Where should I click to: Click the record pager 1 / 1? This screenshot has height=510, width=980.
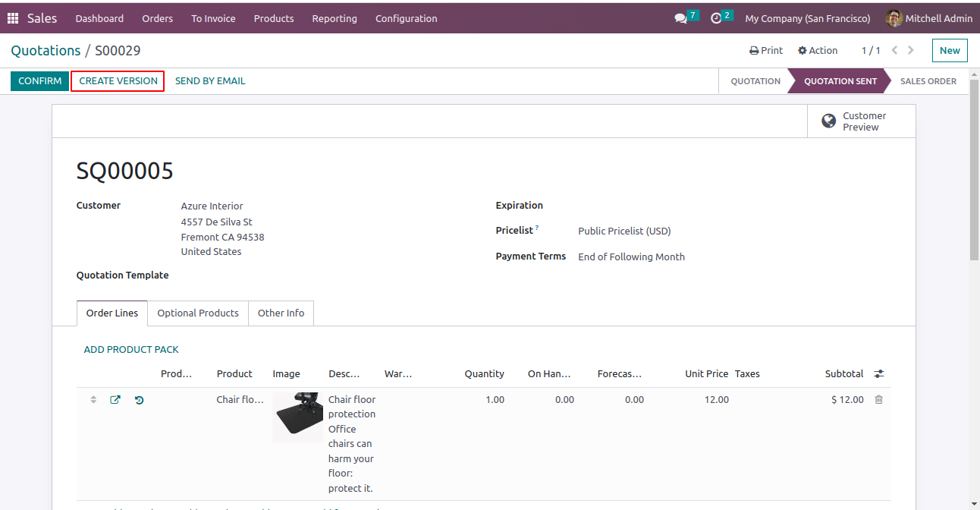click(871, 50)
